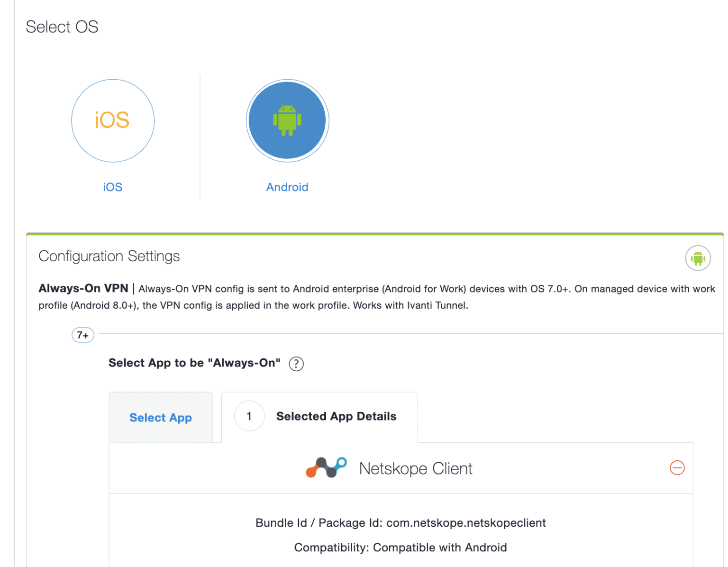This screenshot has height=567, width=728.
Task: Click the numbered circle on Selected App Details
Action: [249, 416]
